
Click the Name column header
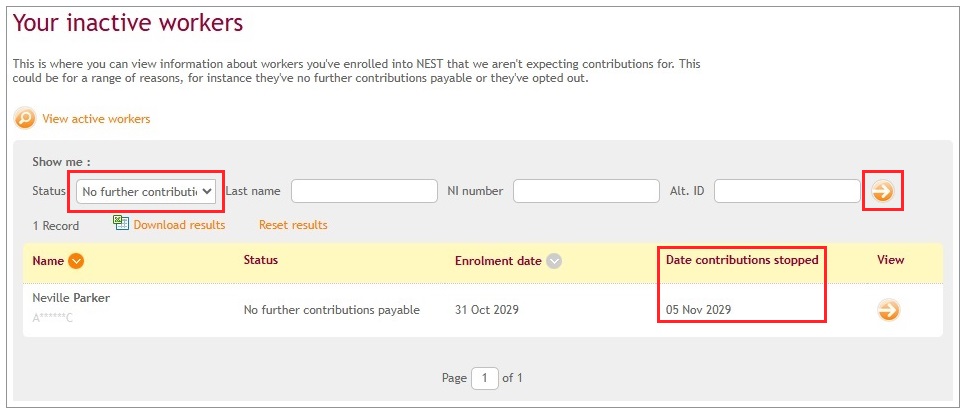coord(48,261)
